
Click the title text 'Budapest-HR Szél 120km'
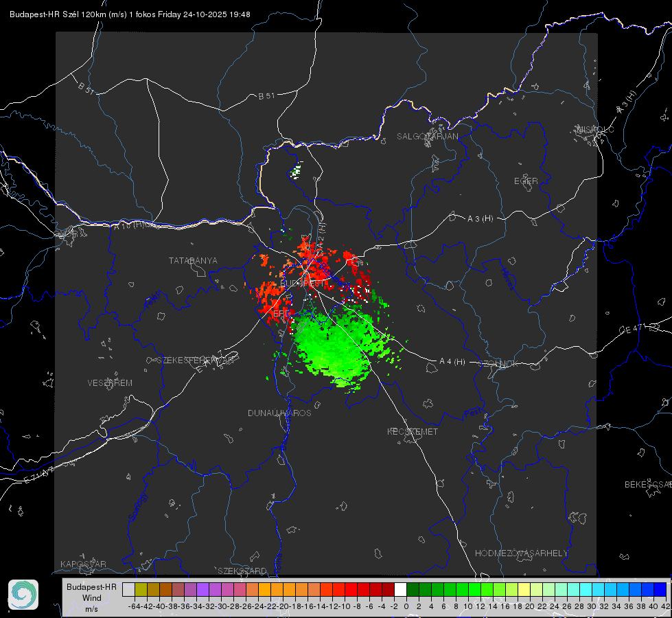58,14
